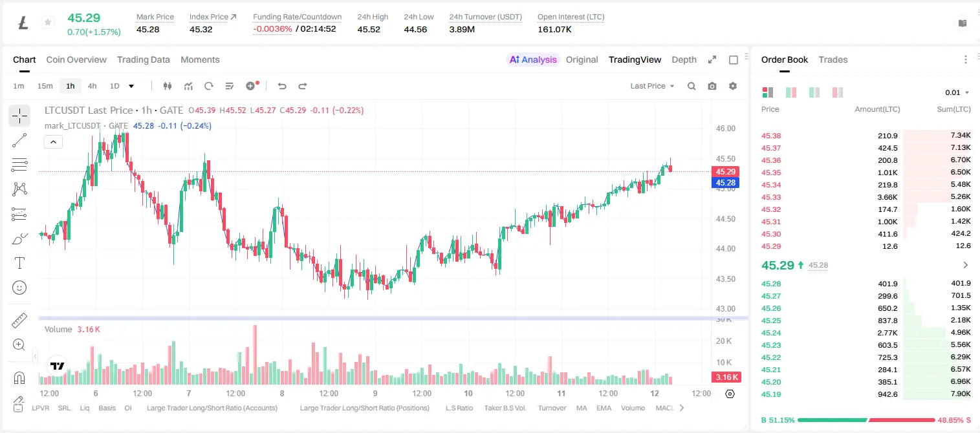Image resolution: width=980 pixels, height=433 pixels.
Task: Open the Coin Overview tab
Action: (x=76, y=59)
